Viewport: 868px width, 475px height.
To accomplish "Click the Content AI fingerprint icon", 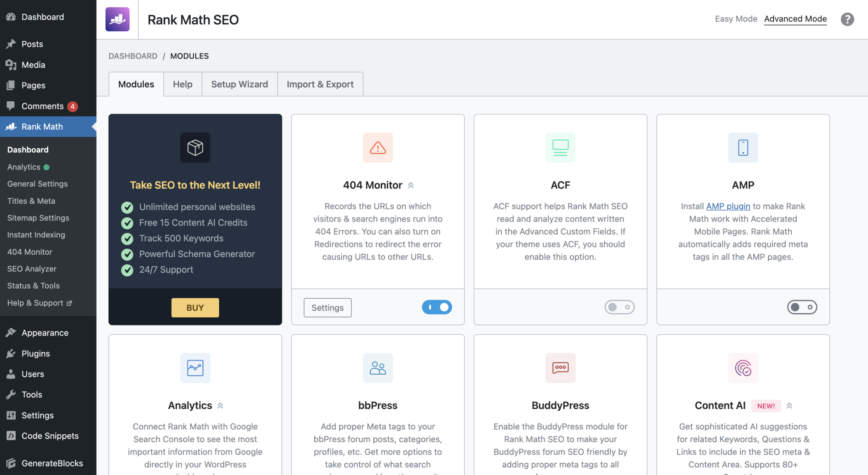I will click(x=743, y=368).
